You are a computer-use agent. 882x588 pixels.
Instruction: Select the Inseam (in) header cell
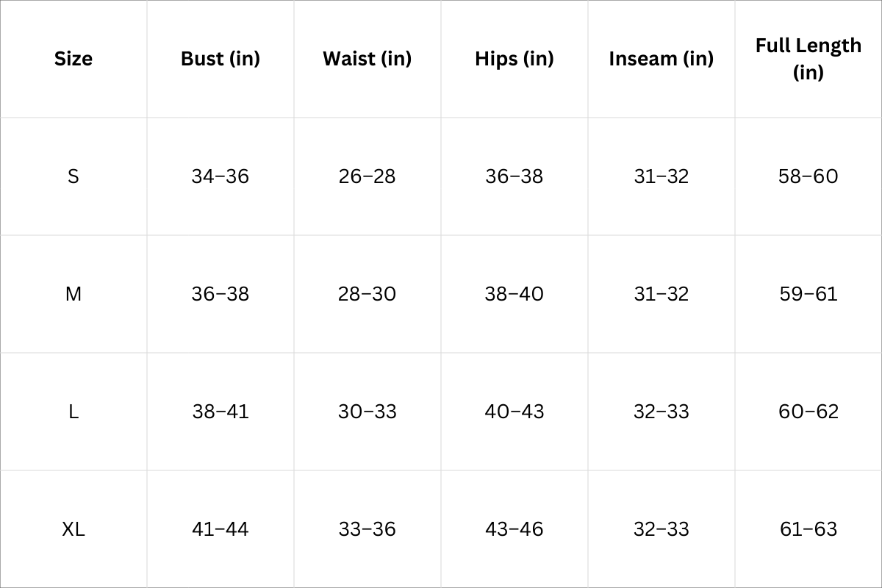(x=661, y=59)
